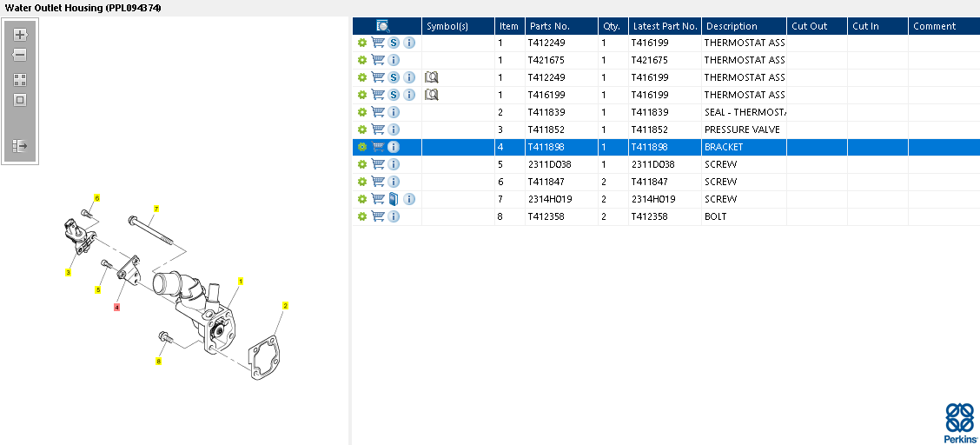The width and height of the screenshot is (980, 445).
Task: Sort by the Latest Part No. column header
Action: point(665,26)
